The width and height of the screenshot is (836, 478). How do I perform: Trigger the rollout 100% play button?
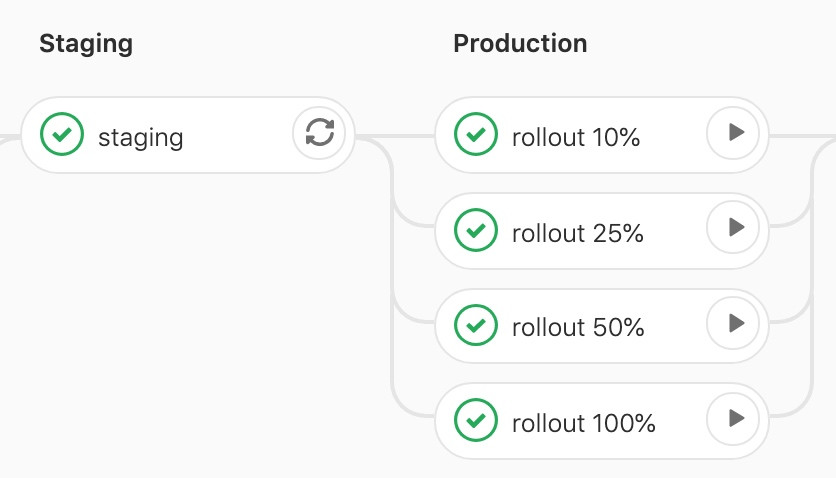734,419
